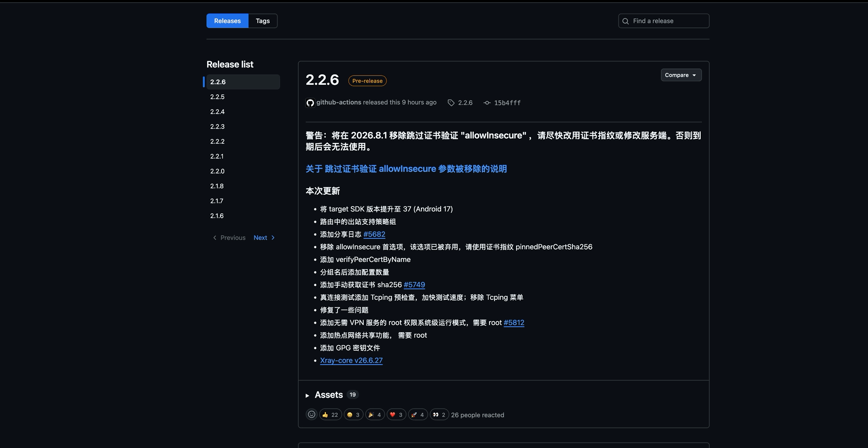Screen dimensions: 868x448
Task: Open the Compare dropdown
Action: (x=681, y=75)
